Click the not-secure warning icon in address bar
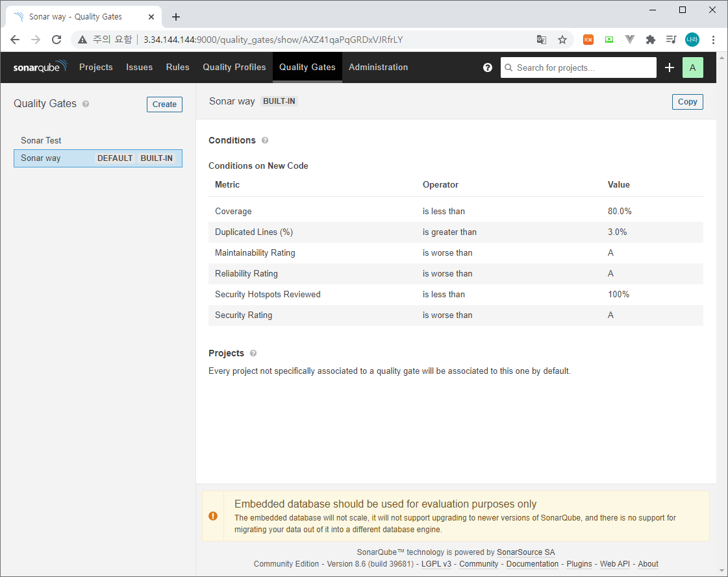728x577 pixels. 82,40
